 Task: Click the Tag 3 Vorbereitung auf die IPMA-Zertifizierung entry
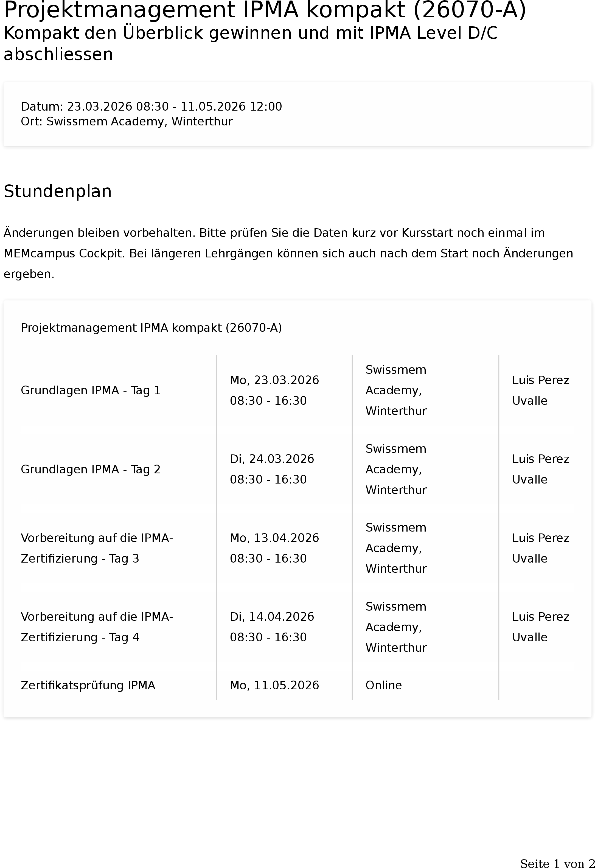tap(97, 548)
